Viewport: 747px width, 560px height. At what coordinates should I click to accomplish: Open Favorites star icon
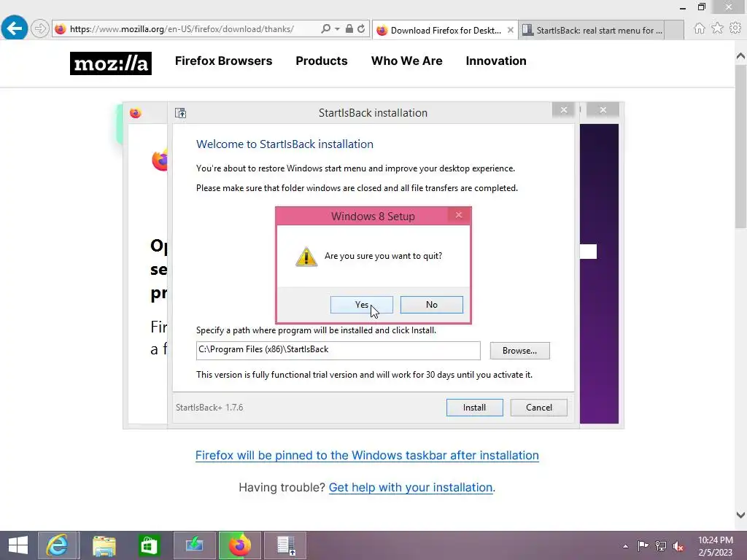coord(718,28)
